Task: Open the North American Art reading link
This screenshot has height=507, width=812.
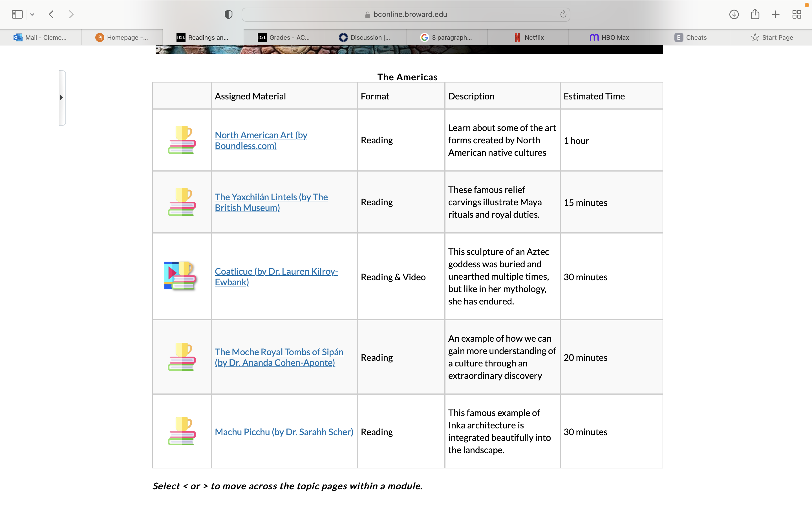Action: (261, 141)
